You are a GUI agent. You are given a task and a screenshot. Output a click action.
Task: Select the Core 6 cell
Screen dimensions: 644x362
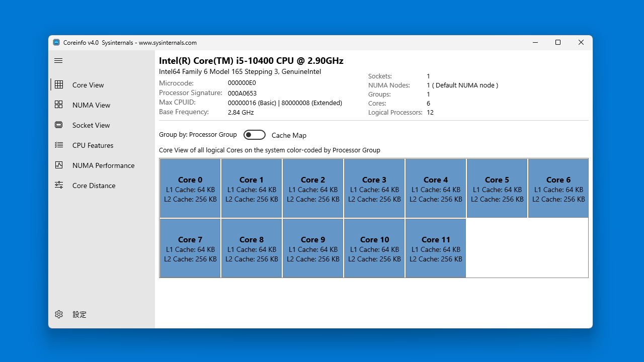[558, 188]
